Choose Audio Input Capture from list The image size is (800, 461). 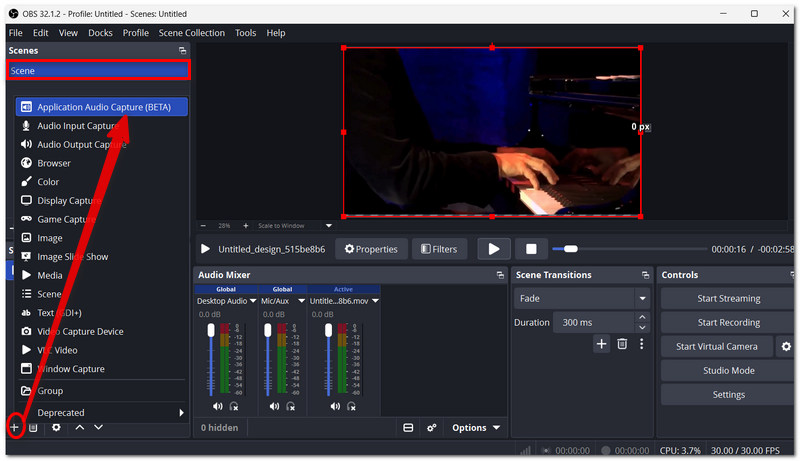click(x=102, y=126)
